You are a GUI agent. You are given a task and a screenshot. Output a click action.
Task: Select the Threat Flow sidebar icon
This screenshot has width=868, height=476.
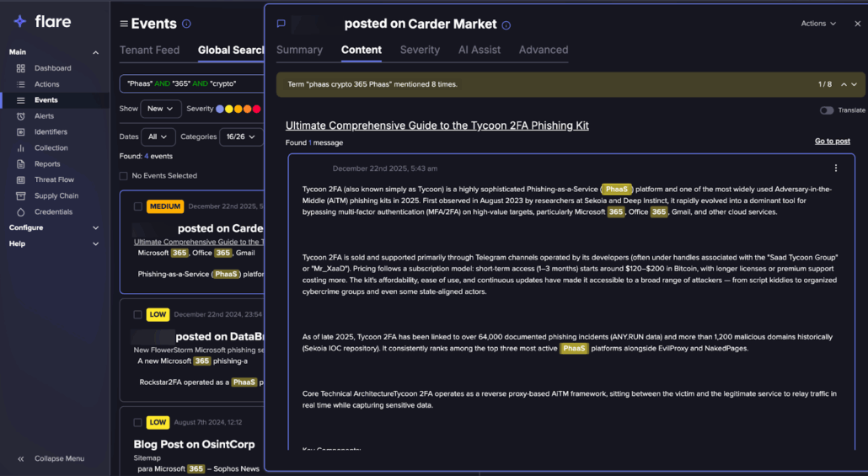(21, 180)
